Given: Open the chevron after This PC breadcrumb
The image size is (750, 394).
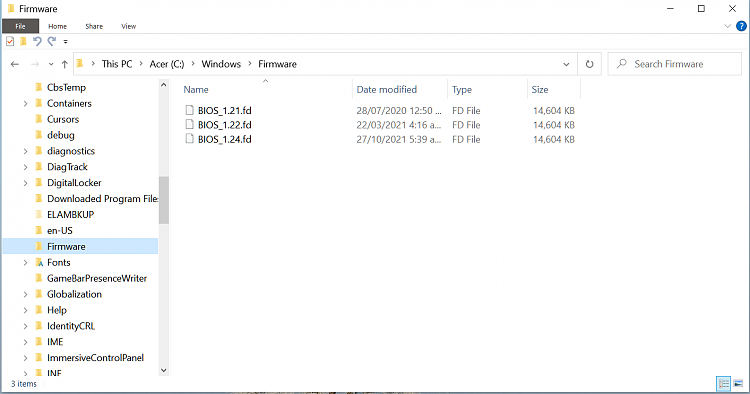Looking at the screenshot, I should click(x=141, y=64).
